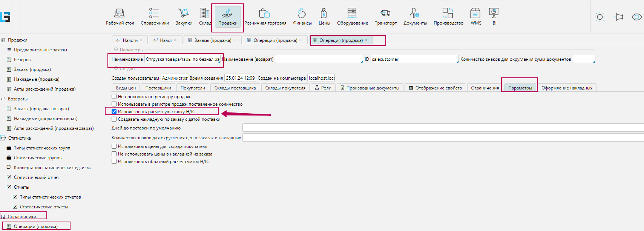Enable Не проводить по регистру продаж

[x=114, y=97]
